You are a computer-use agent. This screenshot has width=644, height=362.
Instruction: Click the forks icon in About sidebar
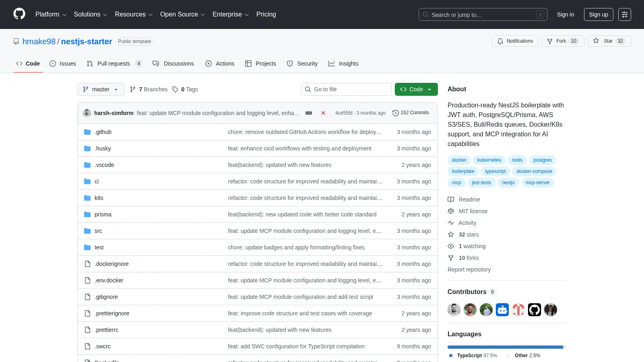click(451, 258)
